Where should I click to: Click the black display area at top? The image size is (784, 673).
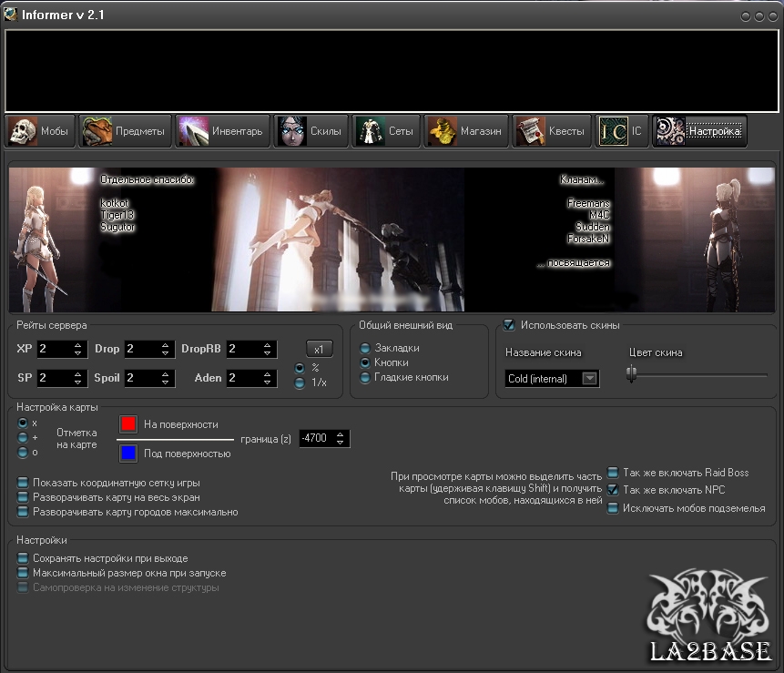[392, 70]
